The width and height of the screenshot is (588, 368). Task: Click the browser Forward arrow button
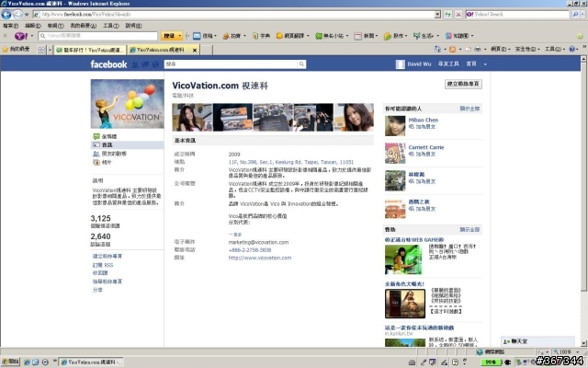click(17, 15)
